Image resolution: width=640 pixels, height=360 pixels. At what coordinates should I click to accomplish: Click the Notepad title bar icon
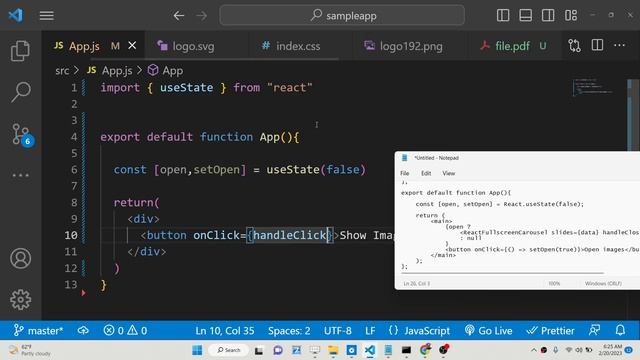tap(404, 158)
